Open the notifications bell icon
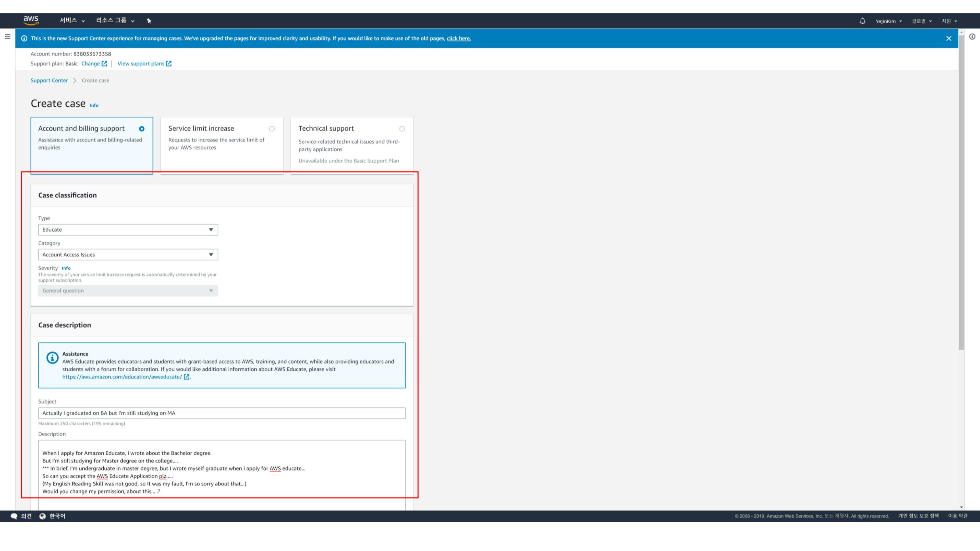 862,21
